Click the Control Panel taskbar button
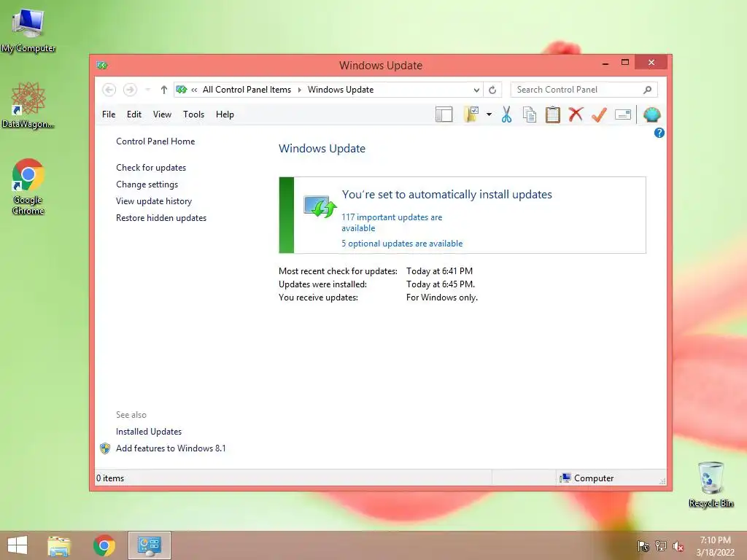The height and width of the screenshot is (560, 747). [x=149, y=545]
